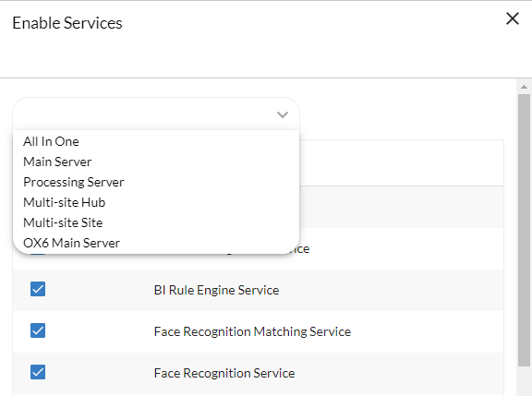The image size is (532, 396).
Task: Select Multi-site Hub option
Action: click(x=156, y=202)
